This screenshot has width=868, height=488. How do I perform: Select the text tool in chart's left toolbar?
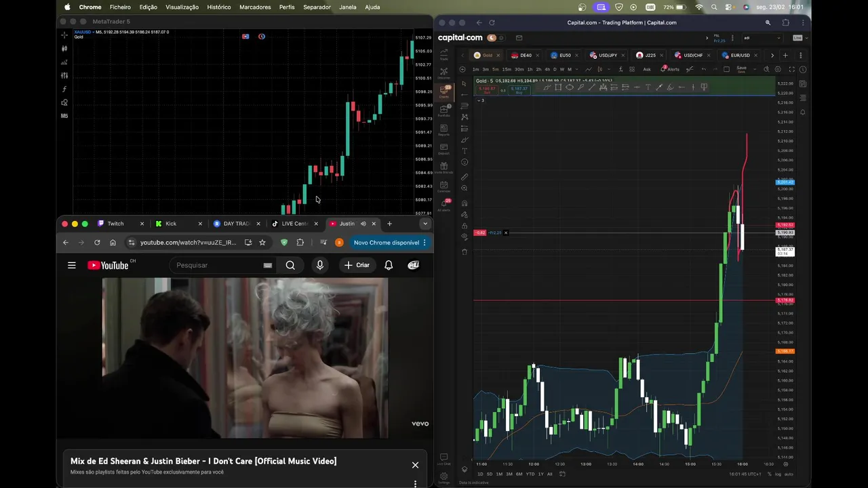click(x=465, y=150)
